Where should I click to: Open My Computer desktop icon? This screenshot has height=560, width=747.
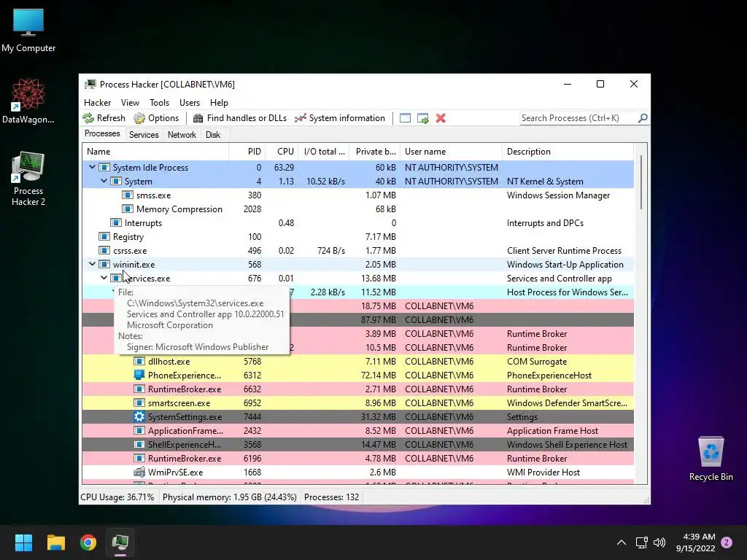coord(28,31)
